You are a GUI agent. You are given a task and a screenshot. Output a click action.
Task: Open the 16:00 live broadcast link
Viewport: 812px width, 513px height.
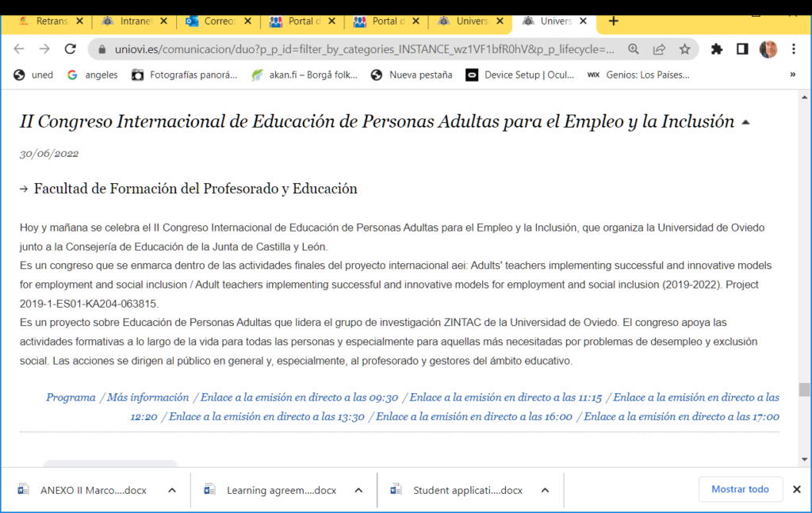click(x=474, y=417)
